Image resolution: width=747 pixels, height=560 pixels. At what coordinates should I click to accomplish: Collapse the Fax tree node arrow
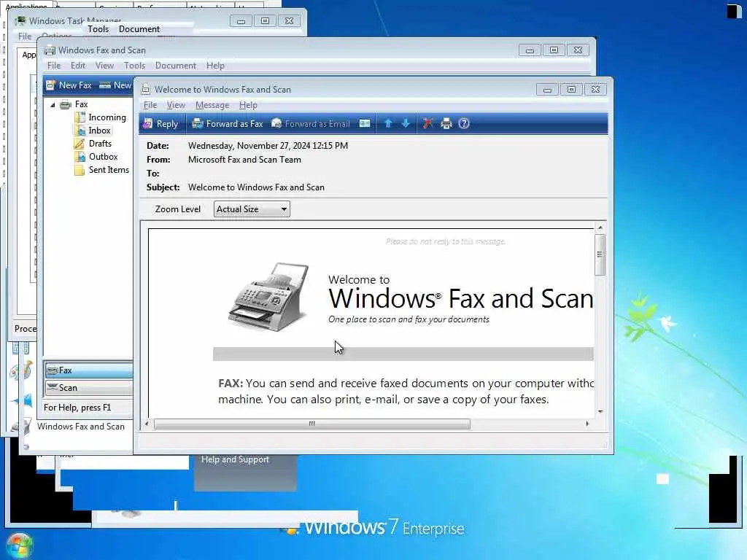(53, 105)
